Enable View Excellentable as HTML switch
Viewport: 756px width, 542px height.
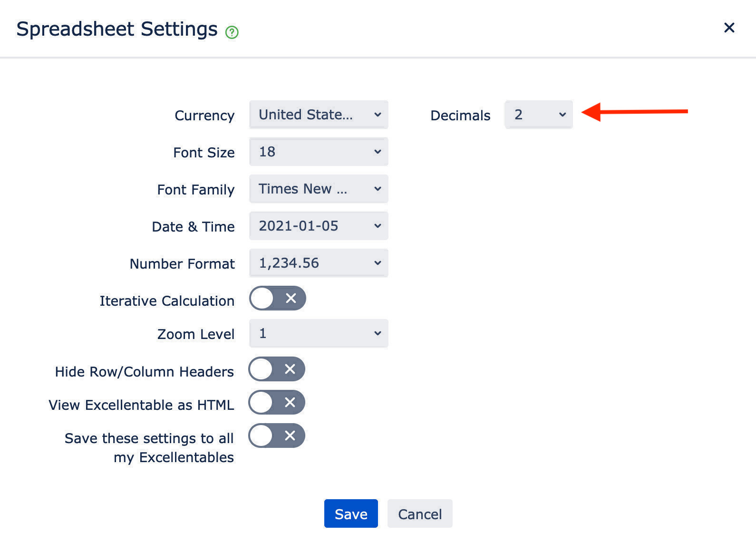(277, 402)
